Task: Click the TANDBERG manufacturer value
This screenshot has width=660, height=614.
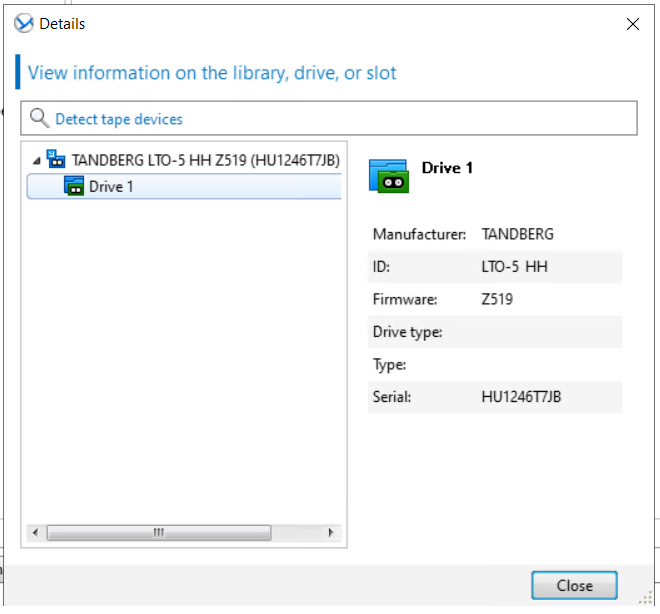Action: [x=518, y=234]
